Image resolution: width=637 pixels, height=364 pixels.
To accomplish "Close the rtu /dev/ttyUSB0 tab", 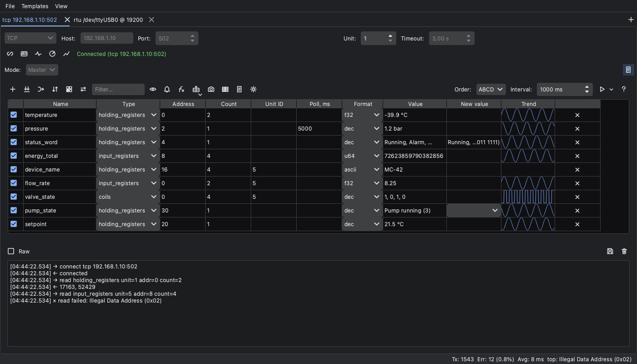I will click(152, 20).
